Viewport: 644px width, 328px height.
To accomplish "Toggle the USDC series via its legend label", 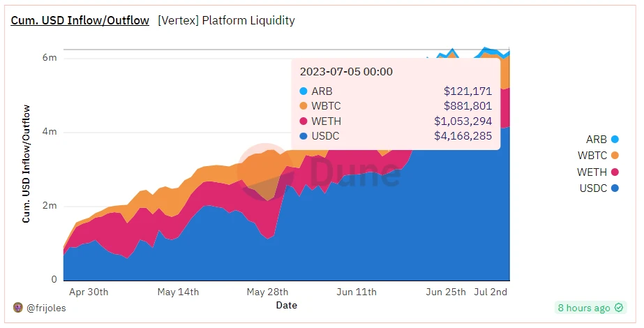I will [x=593, y=188].
